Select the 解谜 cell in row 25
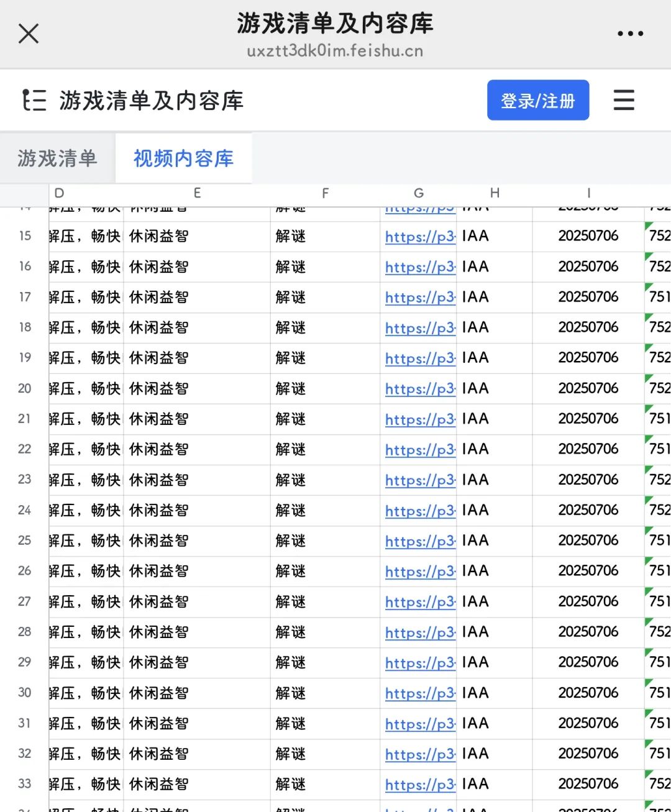 click(325, 541)
